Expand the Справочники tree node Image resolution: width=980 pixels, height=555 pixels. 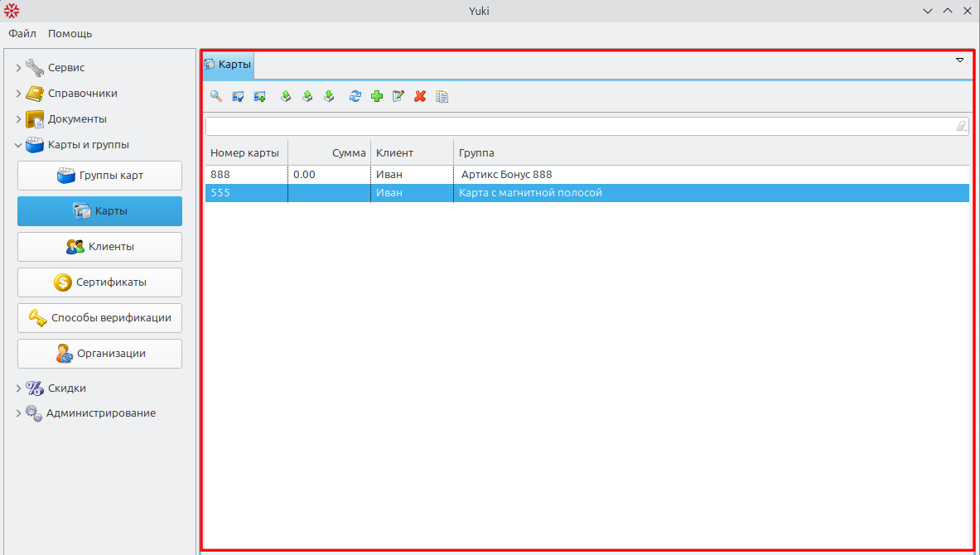[x=18, y=93]
